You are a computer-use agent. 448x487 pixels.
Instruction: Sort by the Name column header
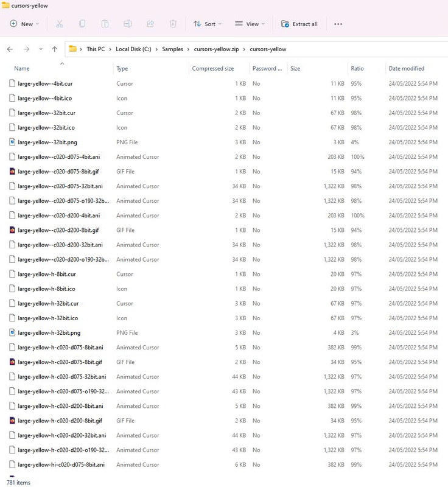pos(22,68)
